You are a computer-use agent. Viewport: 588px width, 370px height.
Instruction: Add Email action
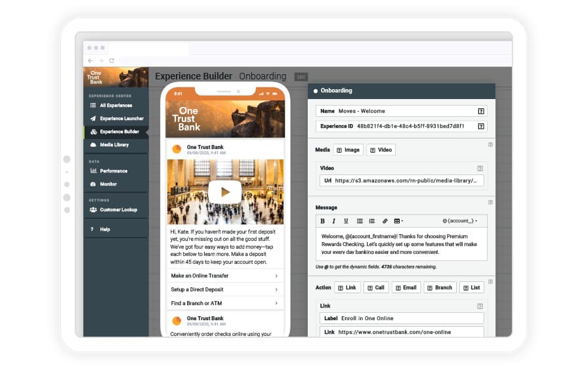click(406, 288)
